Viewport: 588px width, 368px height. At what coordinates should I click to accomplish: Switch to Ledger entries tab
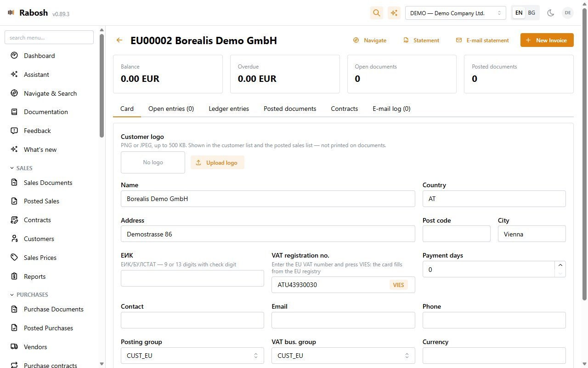[x=229, y=109]
